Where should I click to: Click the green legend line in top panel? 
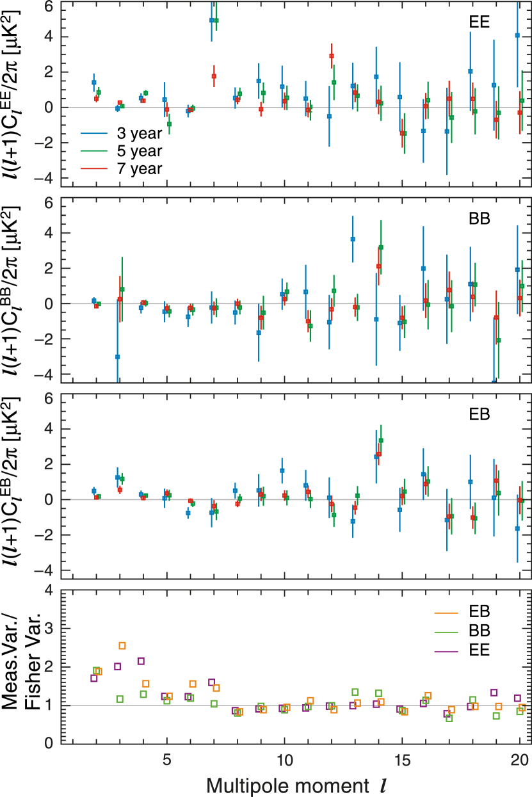click(93, 151)
